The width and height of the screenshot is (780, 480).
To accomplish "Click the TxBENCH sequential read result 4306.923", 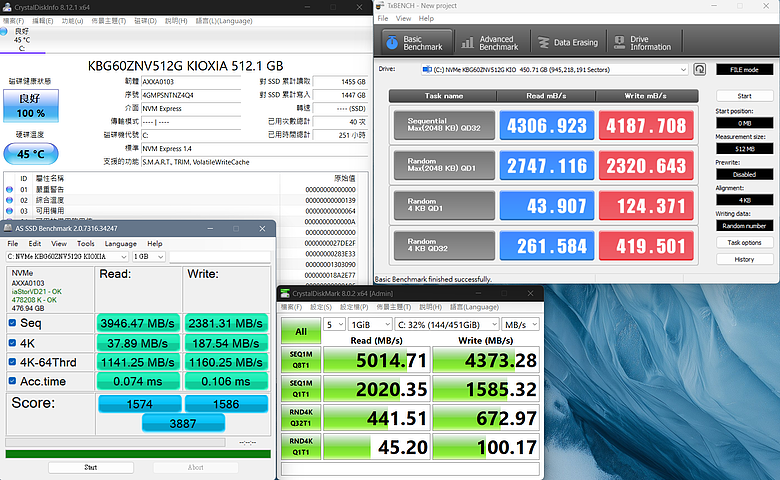I will (547, 125).
